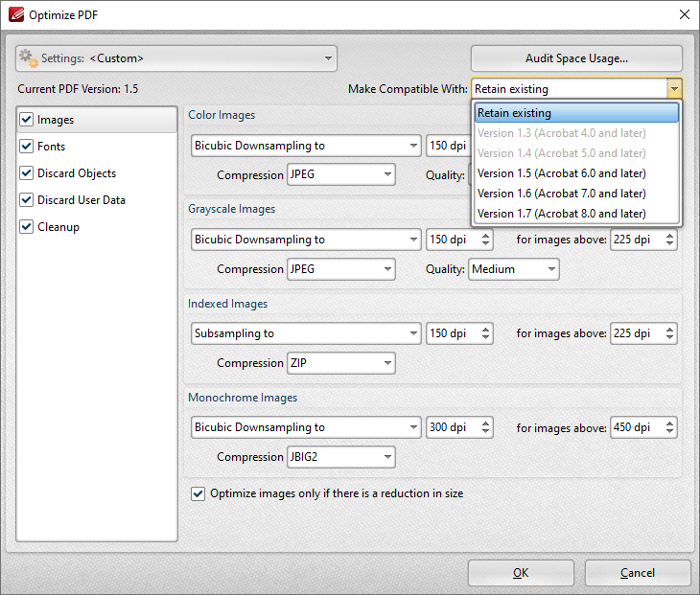Uncheck the Images checkbox
This screenshot has height=595, width=700.
pos(26,120)
